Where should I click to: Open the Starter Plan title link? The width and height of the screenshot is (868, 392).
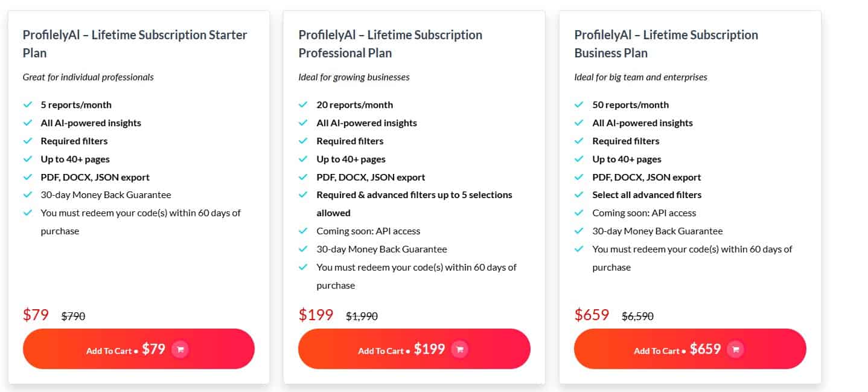[x=135, y=43]
